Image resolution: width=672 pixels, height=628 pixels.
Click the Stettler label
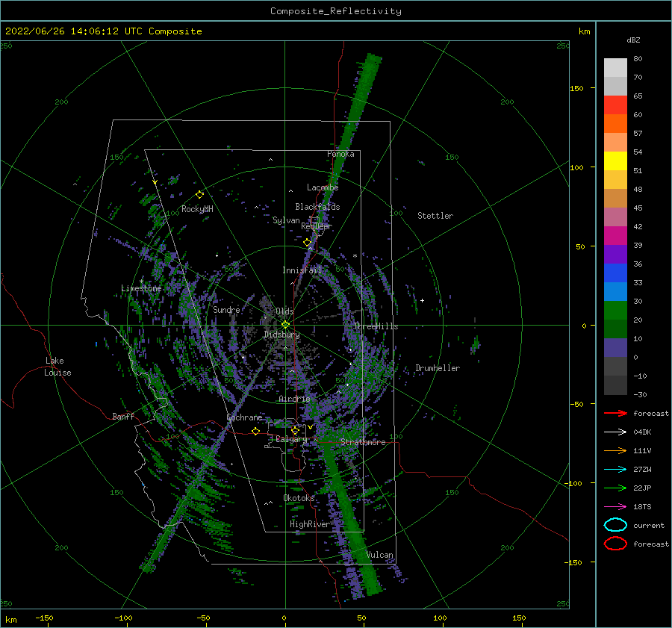pos(435,216)
